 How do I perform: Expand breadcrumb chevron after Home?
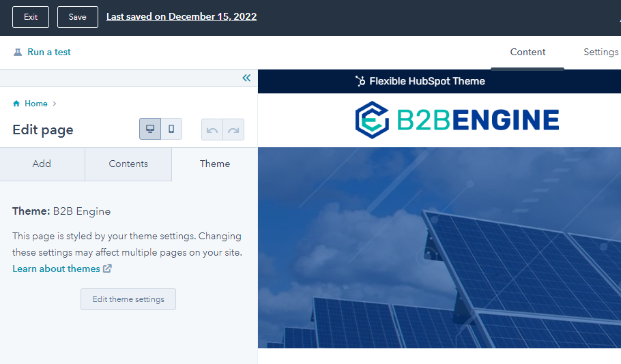coord(55,104)
